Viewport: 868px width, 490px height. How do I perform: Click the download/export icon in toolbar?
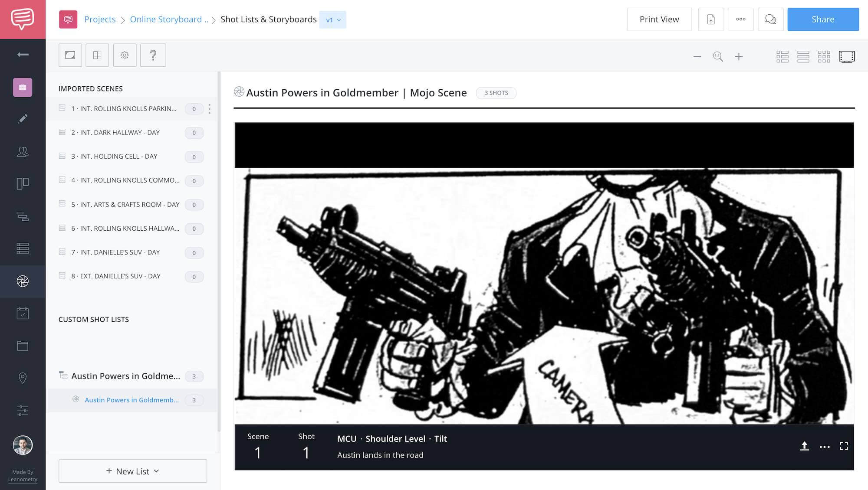pos(710,19)
